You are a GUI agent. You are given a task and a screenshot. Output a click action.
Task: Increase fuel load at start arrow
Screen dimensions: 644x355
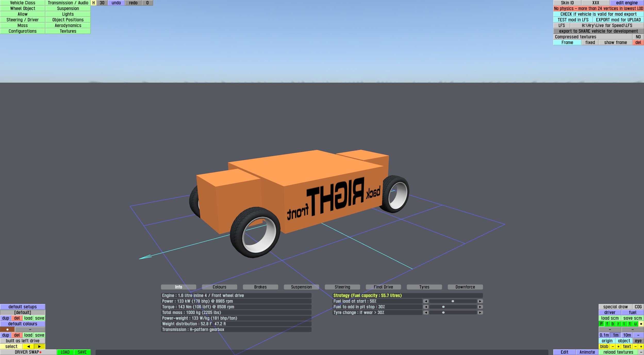(480, 301)
